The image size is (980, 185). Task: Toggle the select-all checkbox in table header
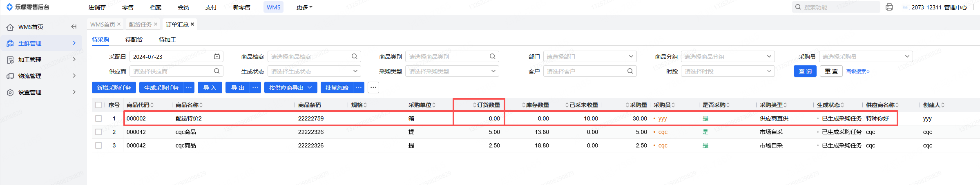tap(98, 105)
